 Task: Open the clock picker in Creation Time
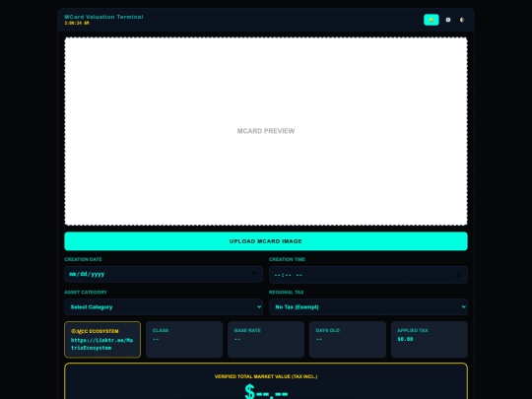click(x=459, y=275)
